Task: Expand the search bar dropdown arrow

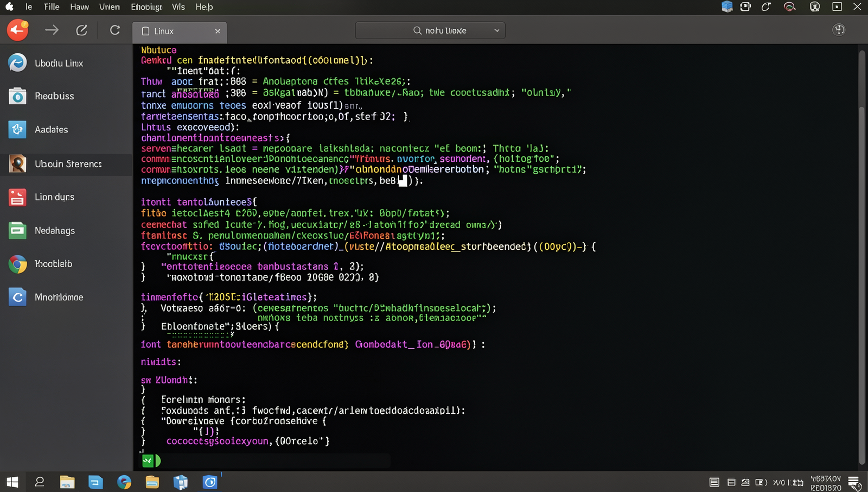Action: [496, 30]
